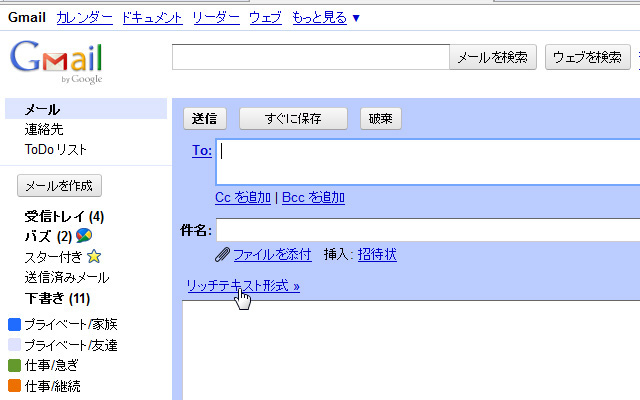Screen dimensions: 640x400
Task: Insert an invitation via 招待状 link
Action: pyautogui.click(x=377, y=255)
